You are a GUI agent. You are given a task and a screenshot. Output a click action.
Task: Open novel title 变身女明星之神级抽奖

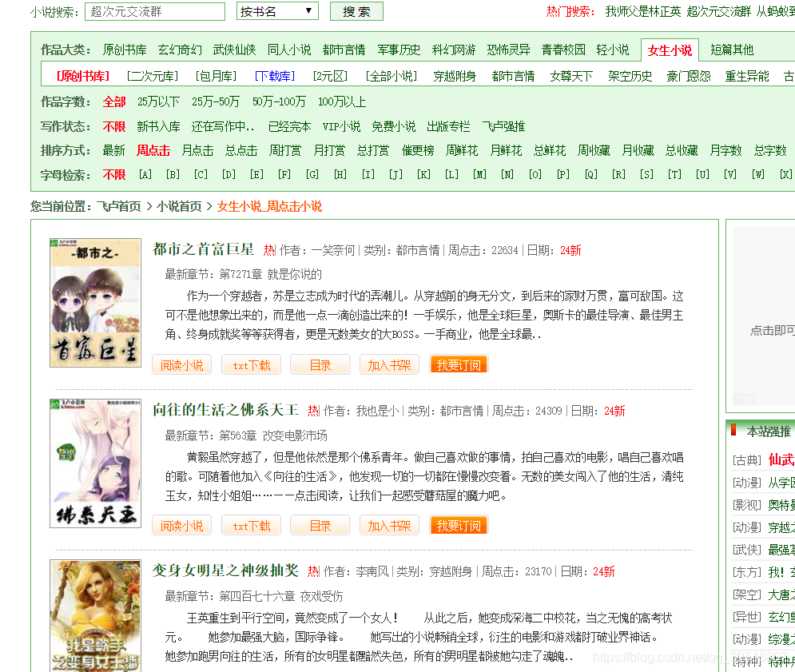point(225,571)
